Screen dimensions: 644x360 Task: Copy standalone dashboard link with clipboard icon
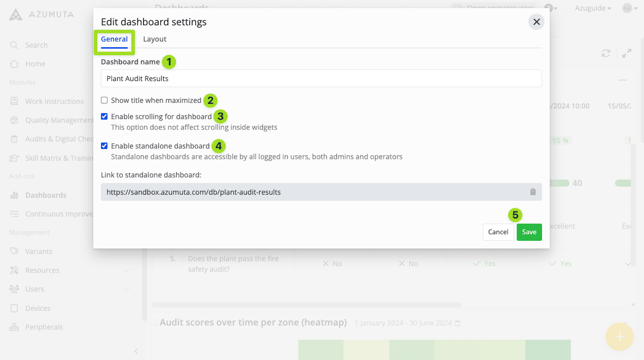click(532, 192)
